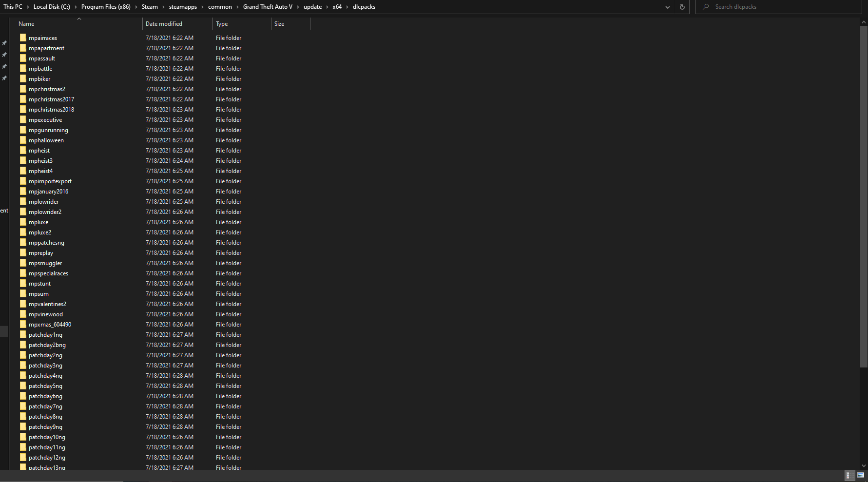This screenshot has width=868, height=482.
Task: Select the mpheist3 folder icon
Action: pyautogui.click(x=23, y=160)
